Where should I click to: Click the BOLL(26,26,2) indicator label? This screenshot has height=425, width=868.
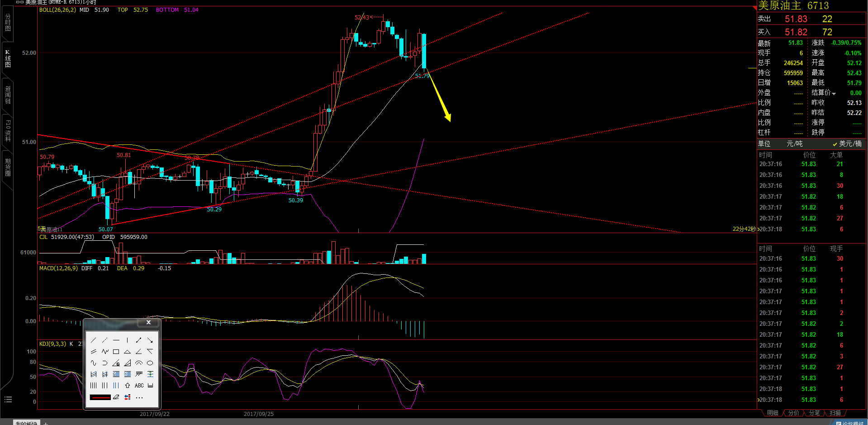tap(57, 10)
